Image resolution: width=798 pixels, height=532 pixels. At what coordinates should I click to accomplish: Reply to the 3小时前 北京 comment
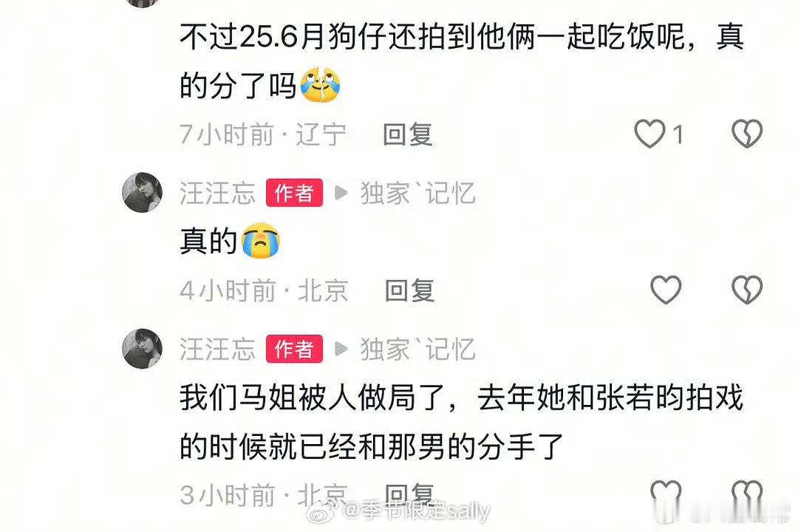pos(409,494)
